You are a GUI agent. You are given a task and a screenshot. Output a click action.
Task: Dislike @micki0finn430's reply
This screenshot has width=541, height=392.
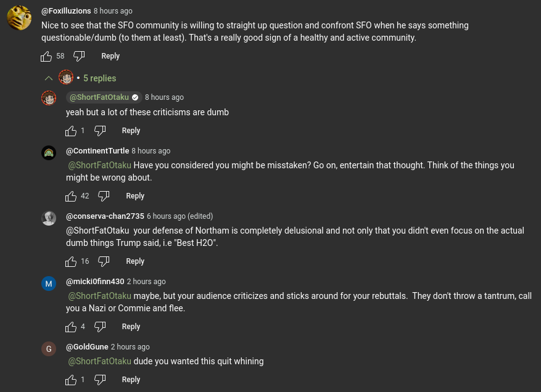pos(100,327)
